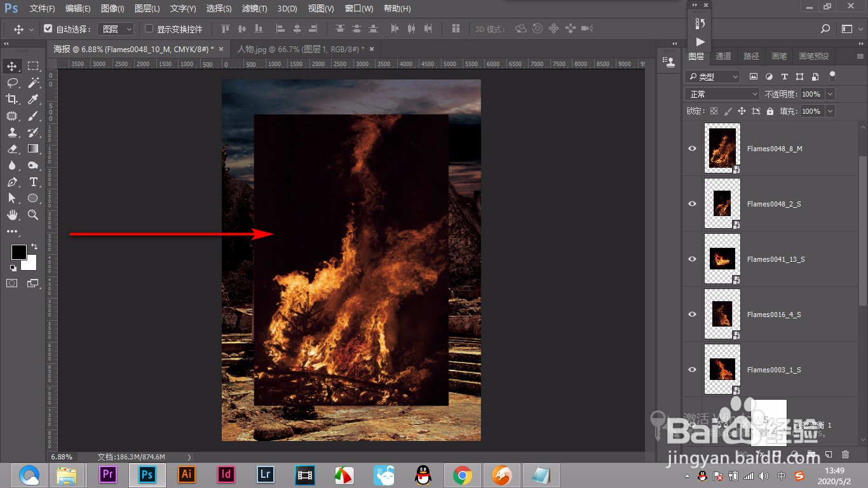Filter layers by text type
The image size is (868, 488).
point(784,76)
